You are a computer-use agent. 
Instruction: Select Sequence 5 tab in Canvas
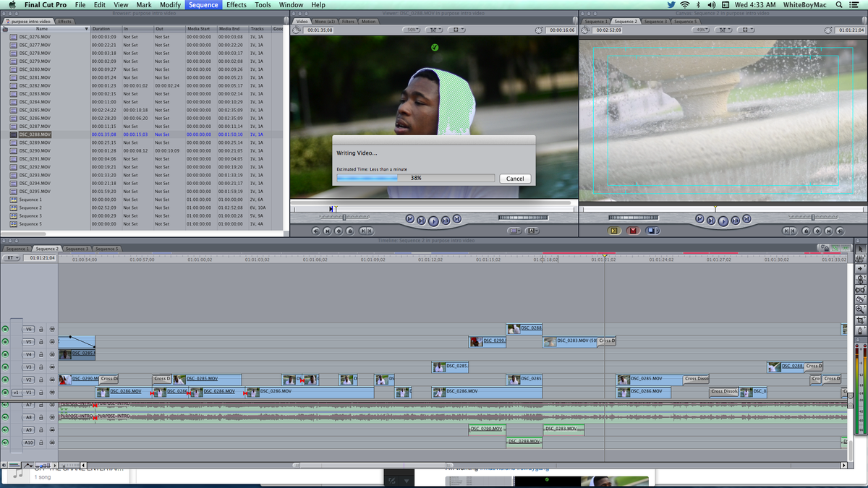(685, 22)
